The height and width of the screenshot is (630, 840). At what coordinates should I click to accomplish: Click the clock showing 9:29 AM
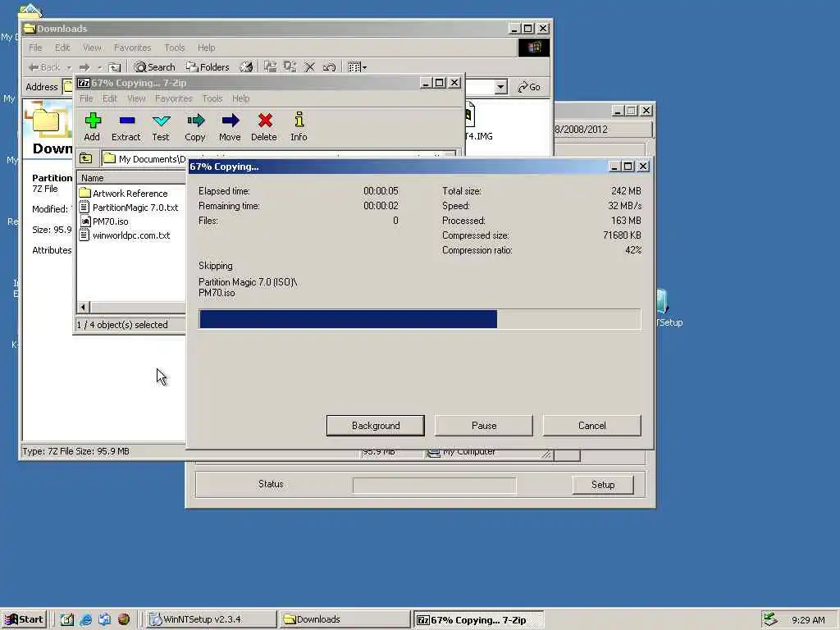808,620
